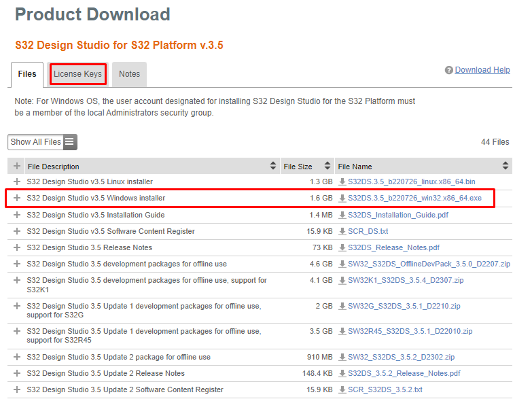Expand the Installation Guide row

(x=17, y=215)
